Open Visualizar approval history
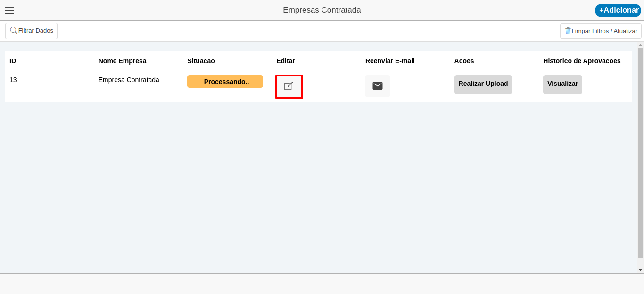This screenshot has height=294, width=644. 562,84
